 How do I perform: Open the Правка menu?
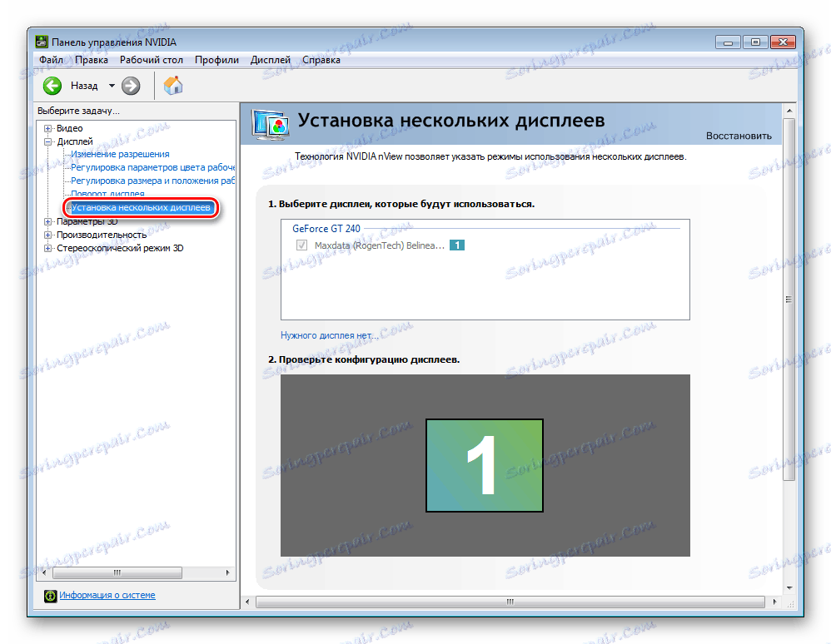tap(91, 60)
